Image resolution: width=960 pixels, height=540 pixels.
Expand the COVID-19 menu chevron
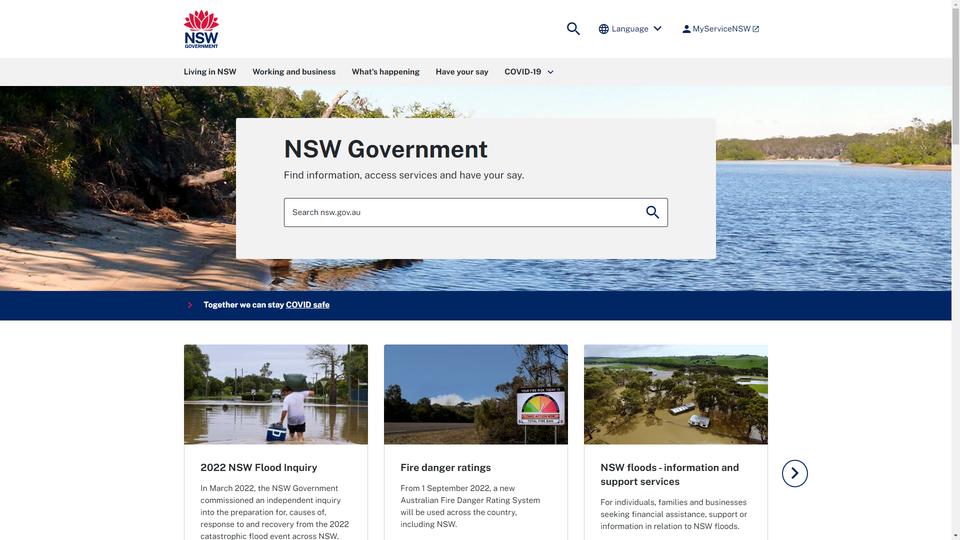(550, 72)
